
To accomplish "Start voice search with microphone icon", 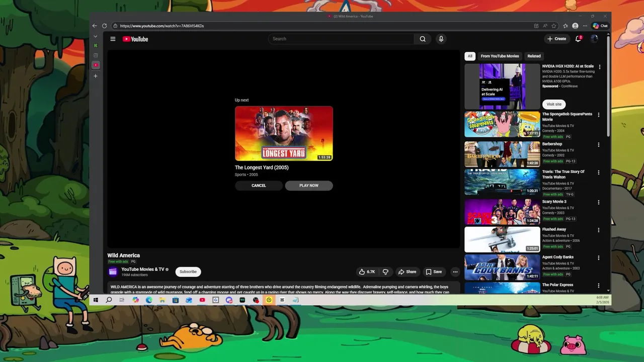I will pyautogui.click(x=441, y=39).
